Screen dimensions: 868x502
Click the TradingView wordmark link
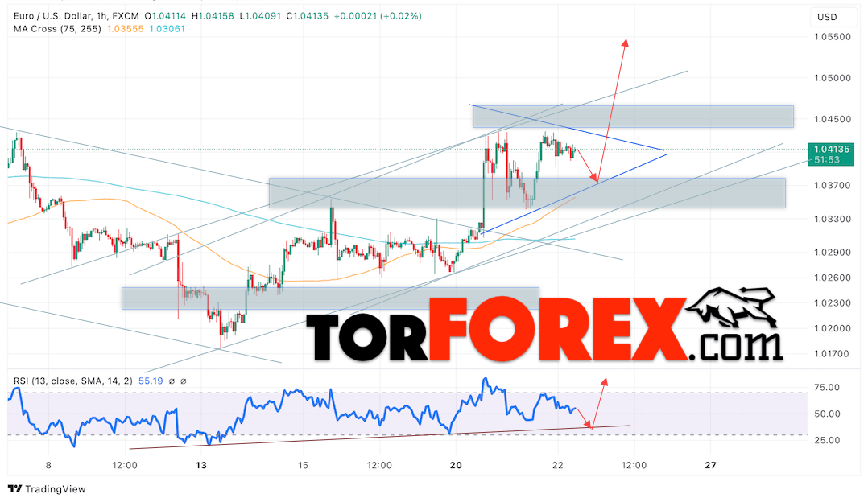tap(56, 489)
